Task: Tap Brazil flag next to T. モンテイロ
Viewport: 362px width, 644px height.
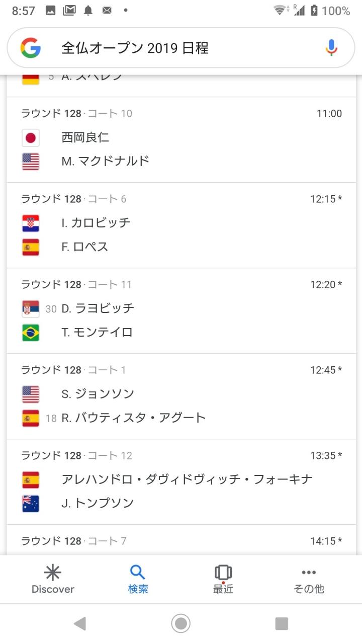Action: click(x=31, y=333)
